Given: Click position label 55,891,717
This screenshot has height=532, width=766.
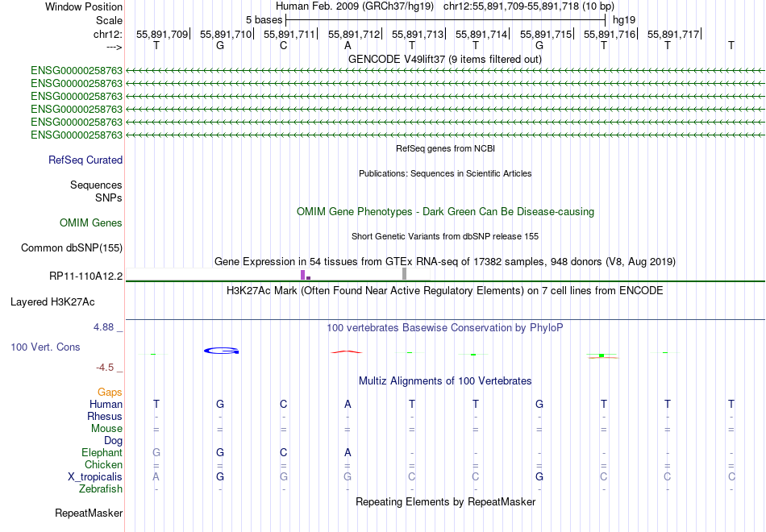Looking at the screenshot, I should click(673, 34).
